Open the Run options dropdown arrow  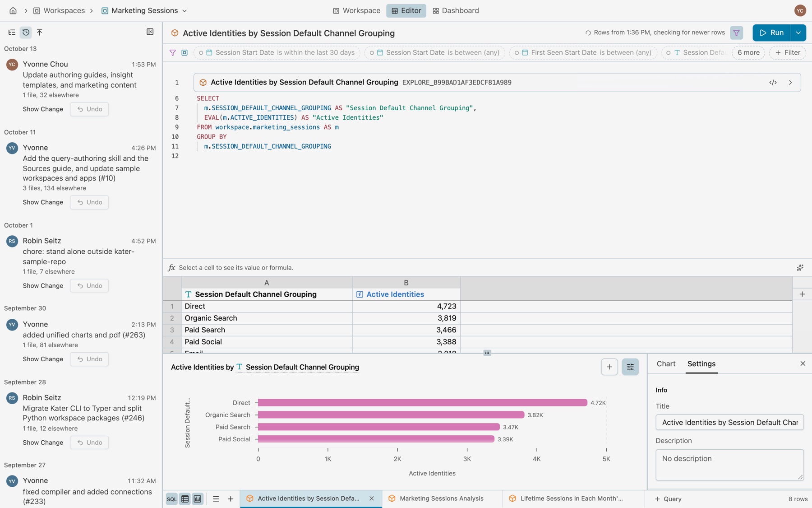coord(798,33)
